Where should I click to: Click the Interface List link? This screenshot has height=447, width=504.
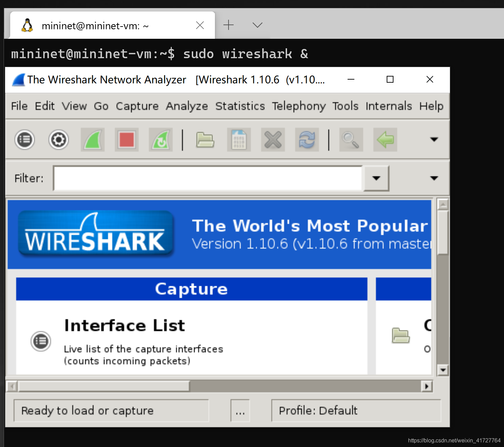click(x=124, y=326)
